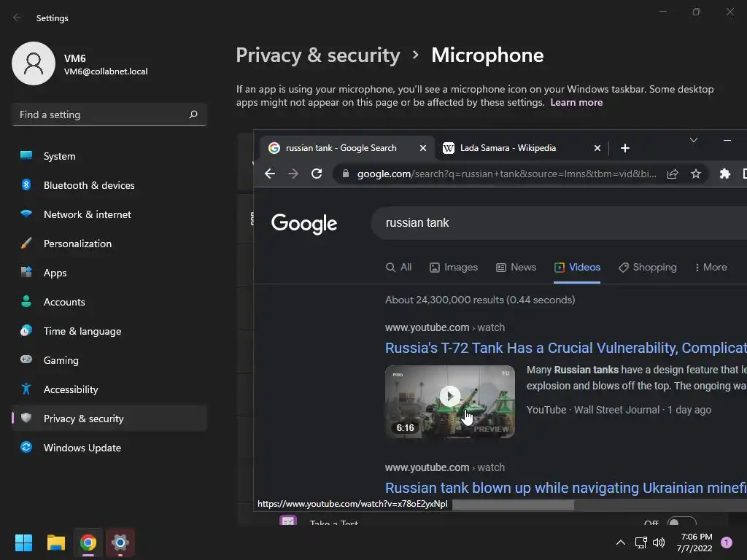747x560 pixels.
Task: Open Windows Update settings
Action: 109,448
